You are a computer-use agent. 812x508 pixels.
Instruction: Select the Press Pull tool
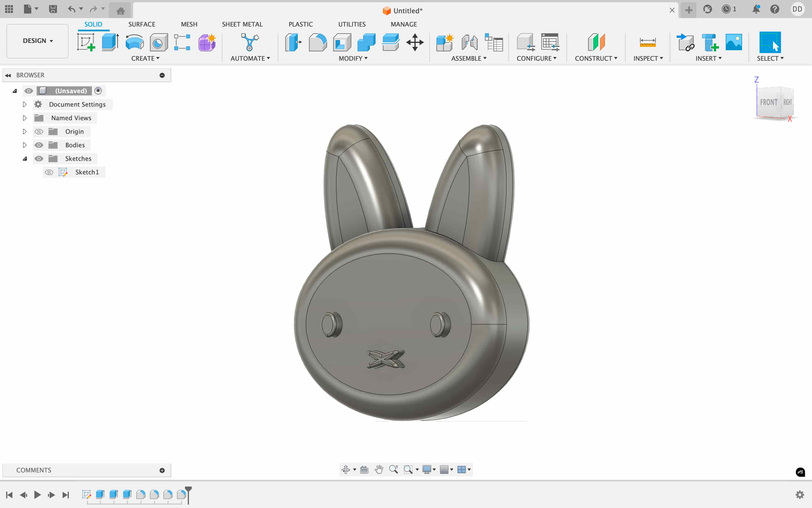coord(293,42)
